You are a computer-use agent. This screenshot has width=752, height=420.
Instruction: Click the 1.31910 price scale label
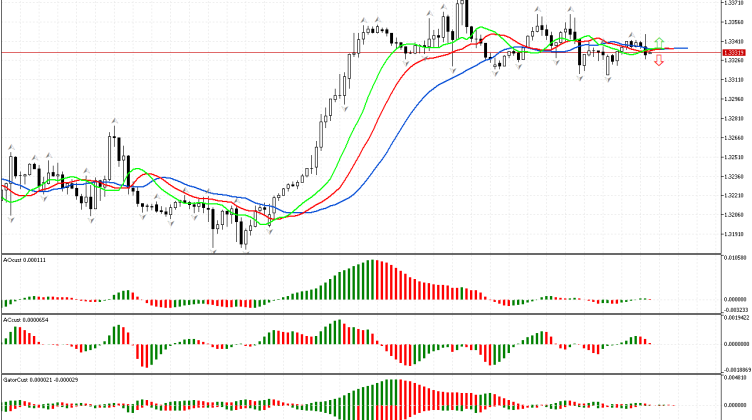click(735, 234)
